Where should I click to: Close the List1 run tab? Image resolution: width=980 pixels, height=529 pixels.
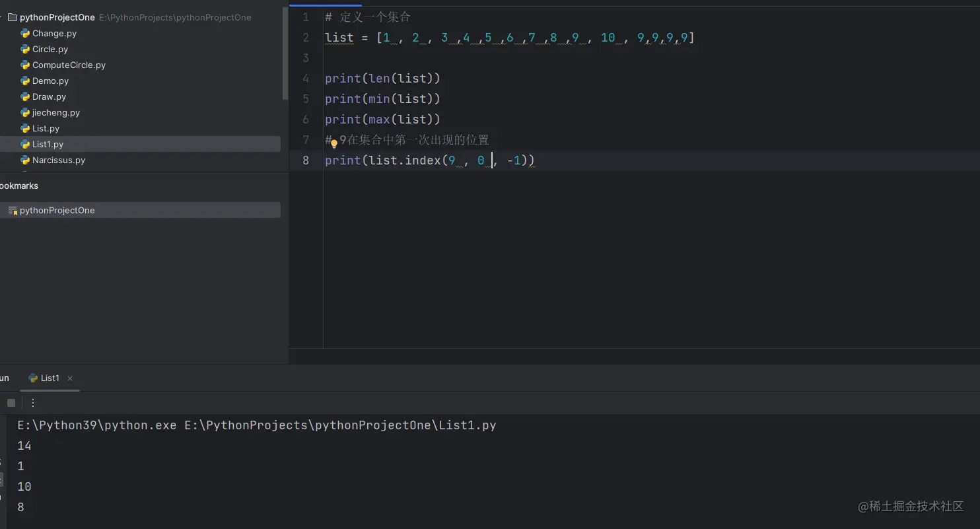click(x=70, y=378)
